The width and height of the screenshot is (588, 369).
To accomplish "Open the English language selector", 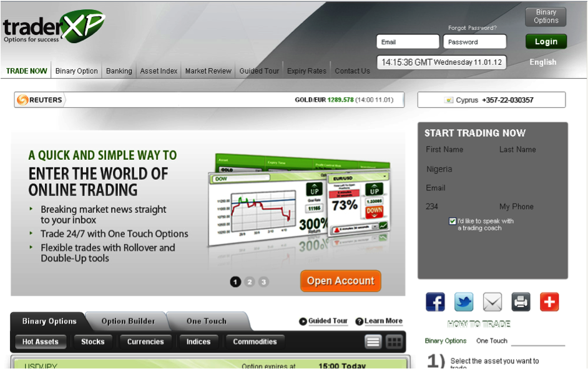I will 542,62.
